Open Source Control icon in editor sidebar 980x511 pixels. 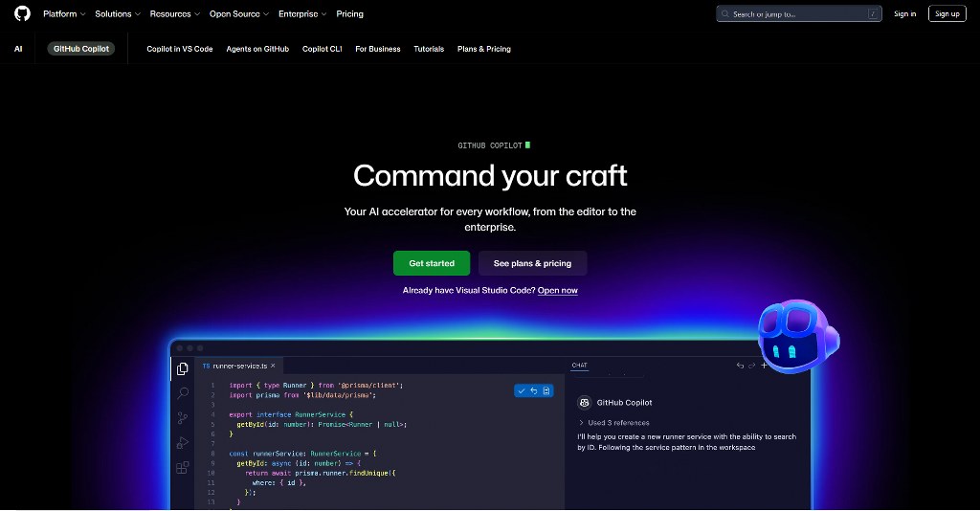click(x=183, y=418)
